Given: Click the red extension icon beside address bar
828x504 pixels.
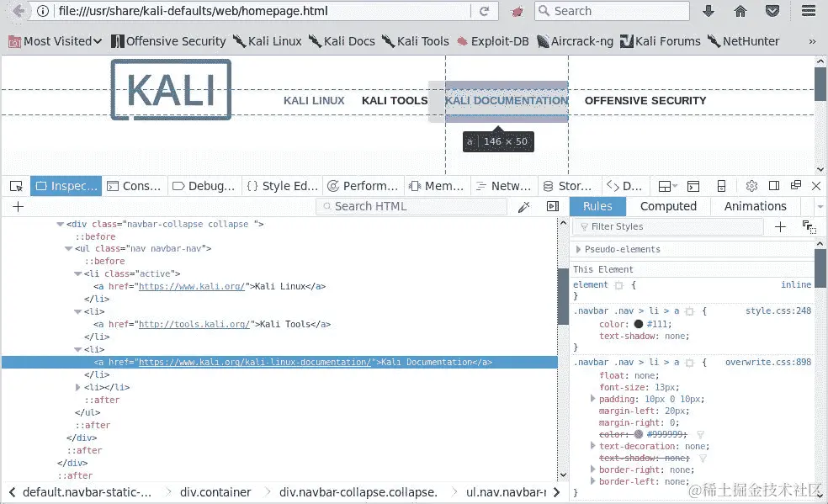Looking at the screenshot, I should 517,11.
